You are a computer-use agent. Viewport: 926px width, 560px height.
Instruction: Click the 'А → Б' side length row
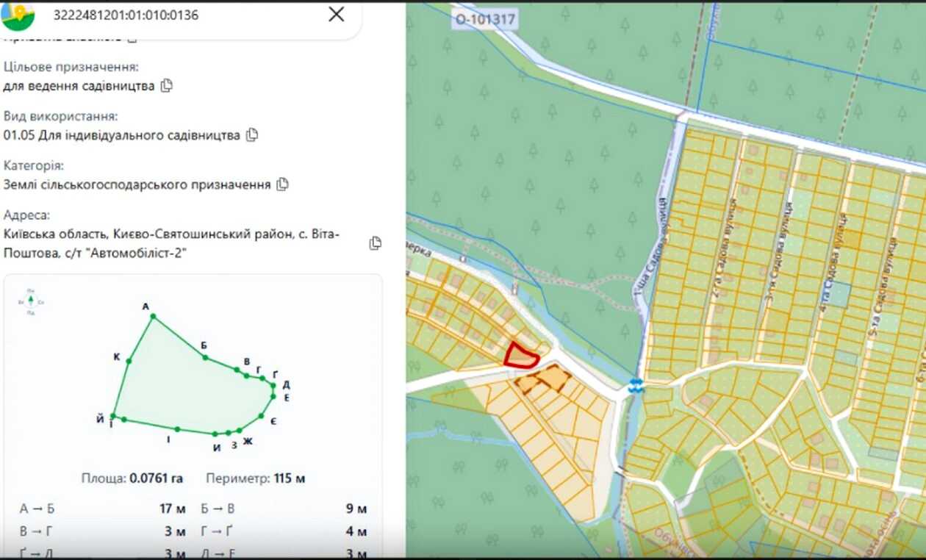(x=102, y=509)
